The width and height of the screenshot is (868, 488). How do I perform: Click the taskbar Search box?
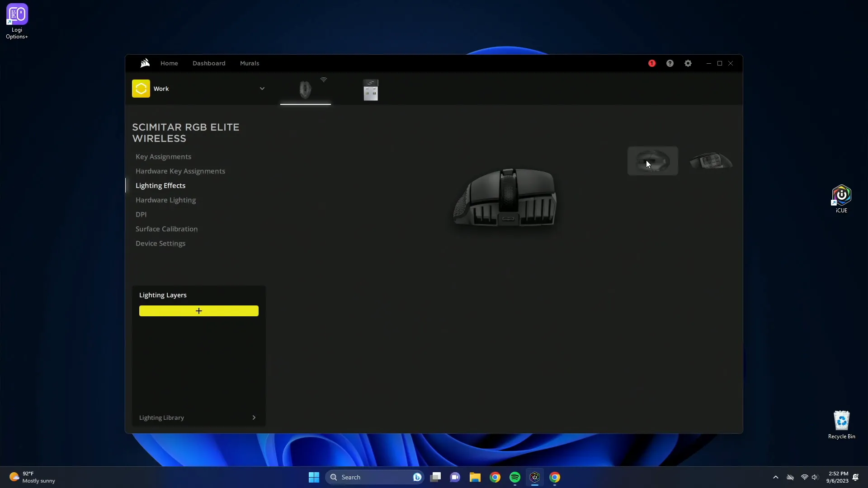click(374, 477)
